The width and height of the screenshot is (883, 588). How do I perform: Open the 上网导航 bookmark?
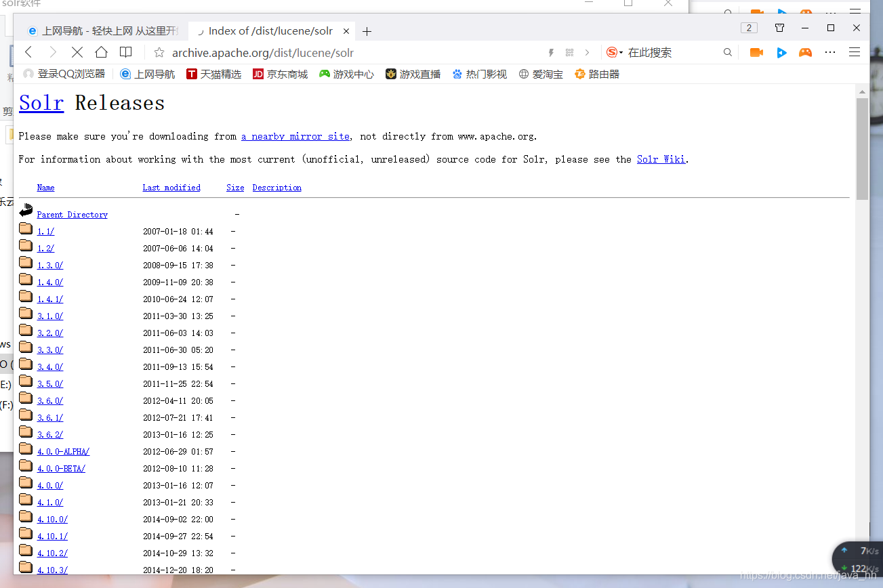(x=147, y=74)
